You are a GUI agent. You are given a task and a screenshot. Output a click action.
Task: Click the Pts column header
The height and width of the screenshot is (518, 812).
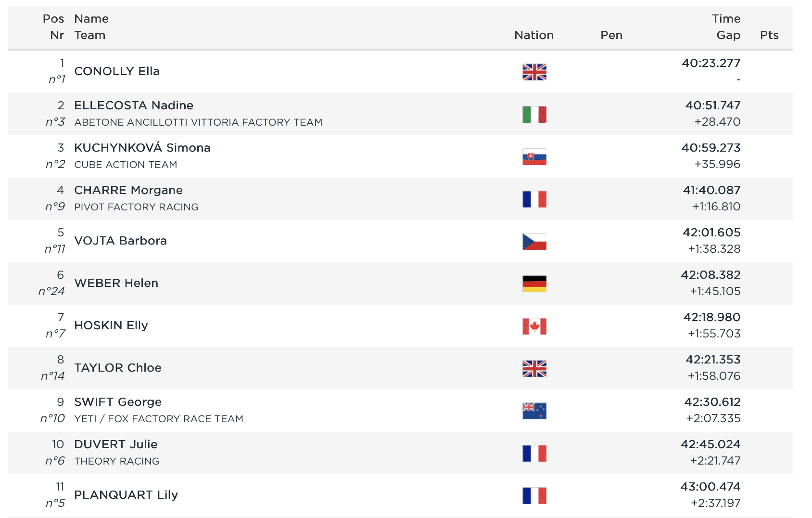769,35
